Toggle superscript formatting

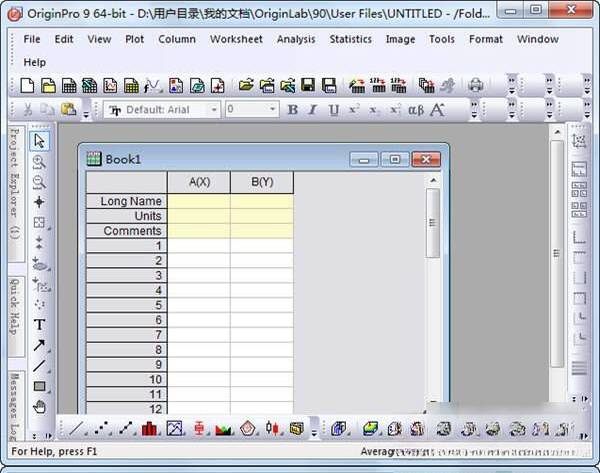[x=354, y=109]
